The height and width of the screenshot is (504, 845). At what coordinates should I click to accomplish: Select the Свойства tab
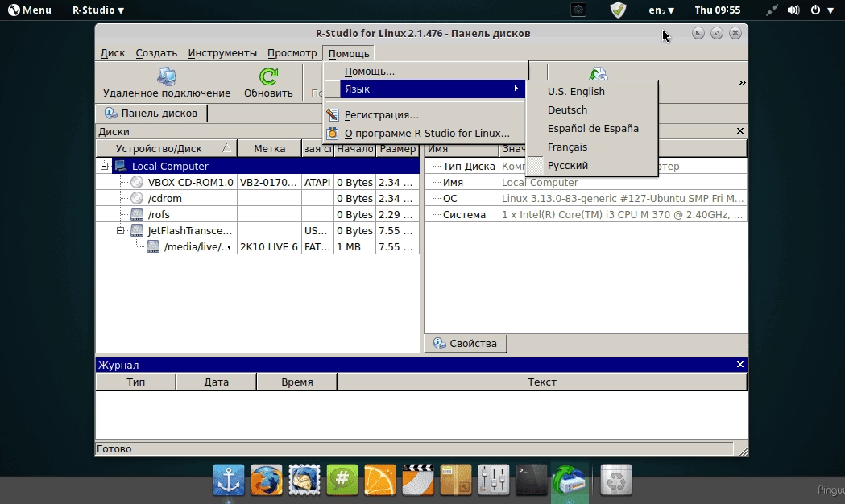(x=466, y=343)
